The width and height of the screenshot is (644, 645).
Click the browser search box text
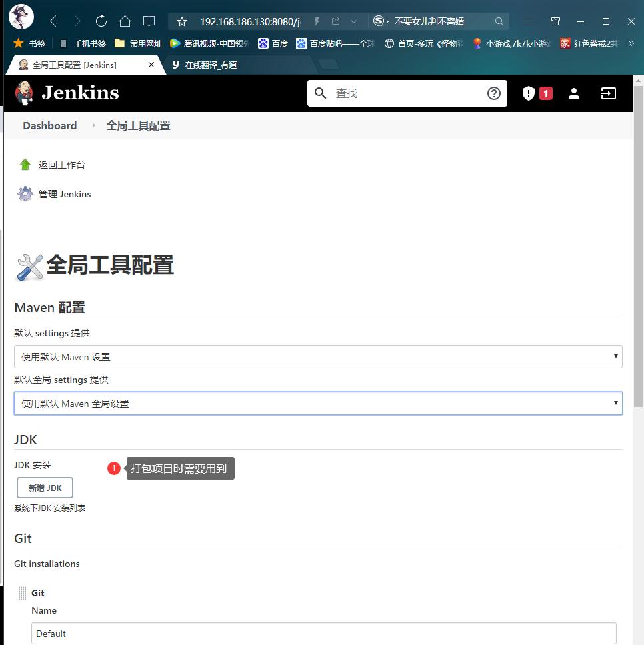click(429, 21)
